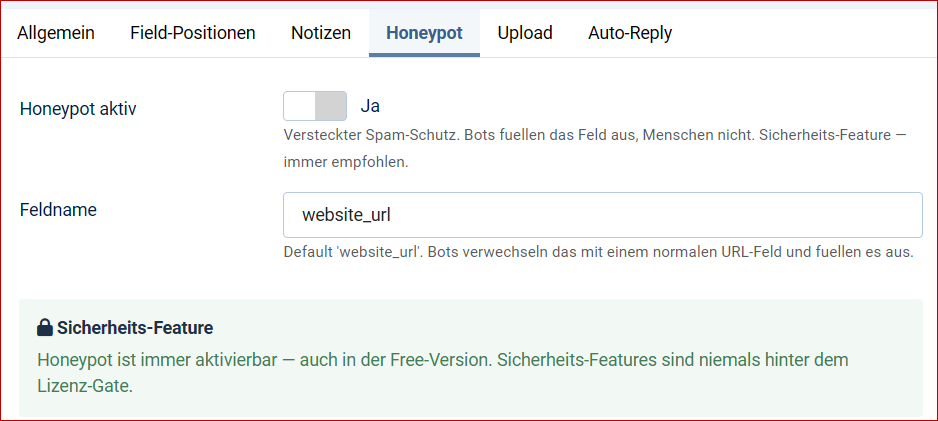938x421 pixels.
Task: Click the Sicherheits-Feature heading
Action: tap(135, 328)
